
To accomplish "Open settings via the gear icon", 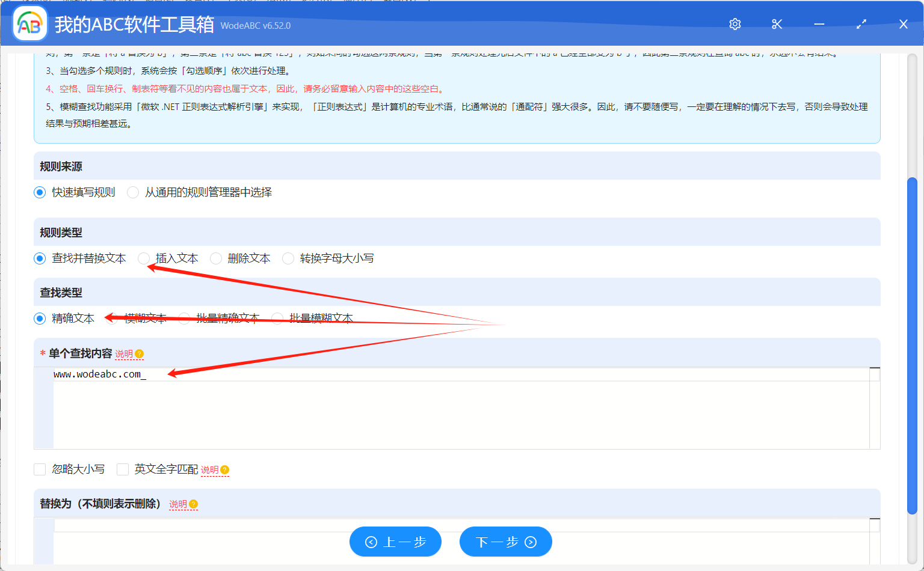I will click(735, 24).
